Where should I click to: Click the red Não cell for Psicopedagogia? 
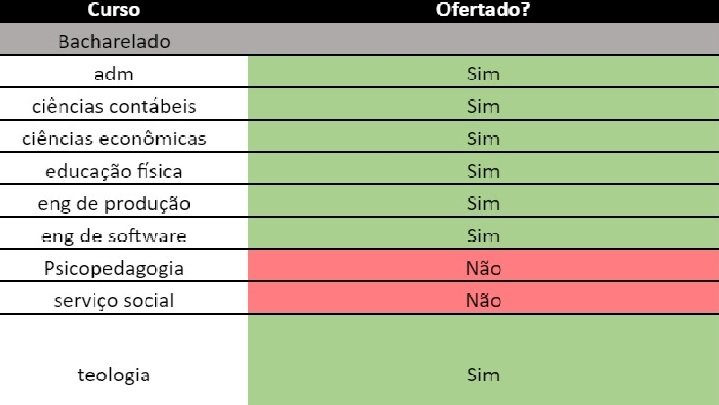483,266
